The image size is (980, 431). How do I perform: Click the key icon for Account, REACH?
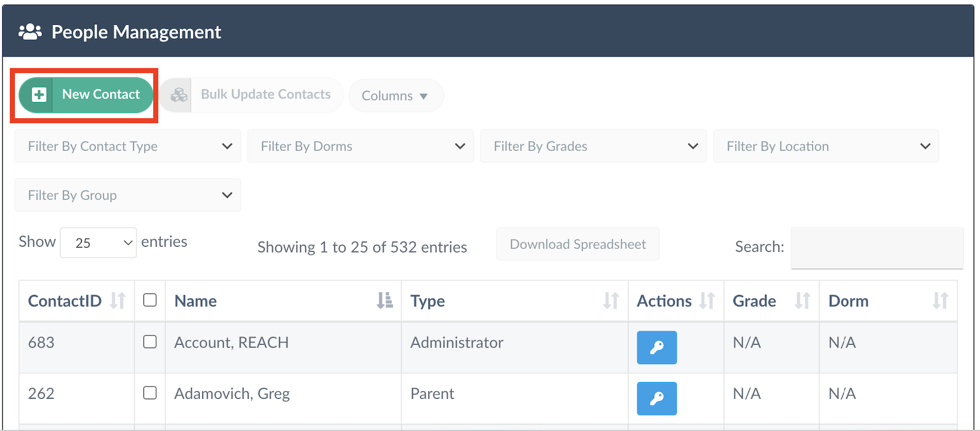[656, 347]
